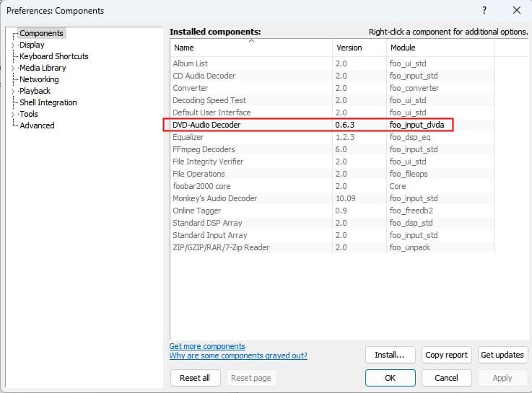Select the FFmpeg Decoders component
532x393 pixels.
coord(333,149)
